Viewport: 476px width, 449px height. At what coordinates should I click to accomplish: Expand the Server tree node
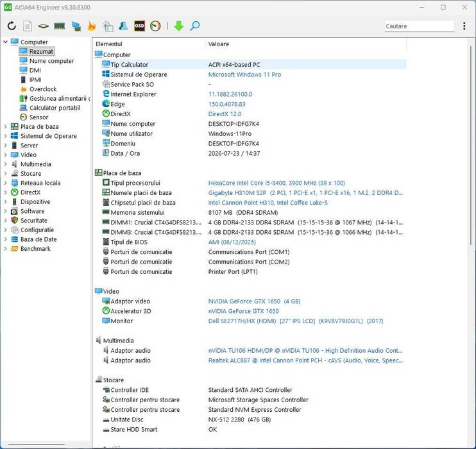[5, 146]
